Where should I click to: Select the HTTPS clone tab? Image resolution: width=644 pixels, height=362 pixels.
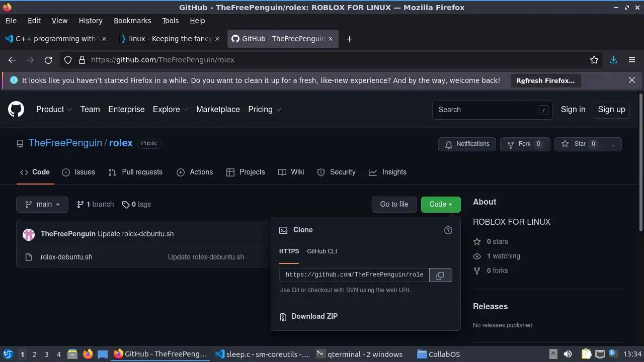(289, 251)
